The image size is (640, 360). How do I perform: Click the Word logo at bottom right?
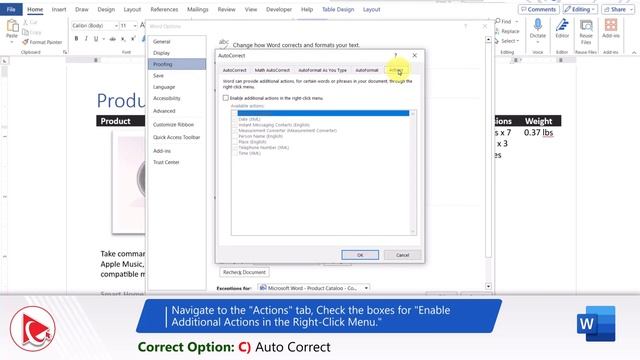596,323
